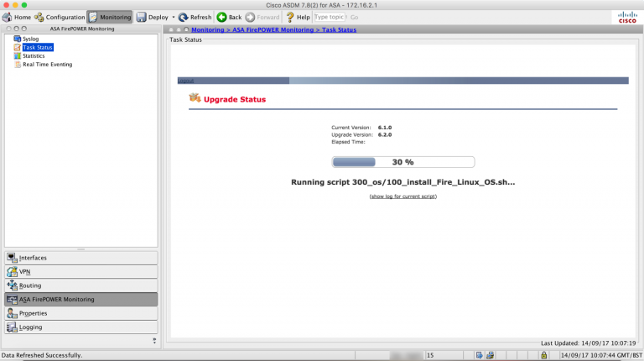Screen dimensions: 644x361
Task: Click the Interfaces section icon
Action: (12, 258)
